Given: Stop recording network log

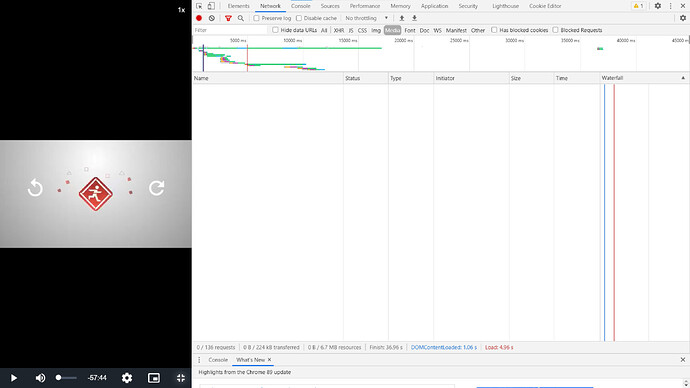Looking at the screenshot, I should 199,18.
